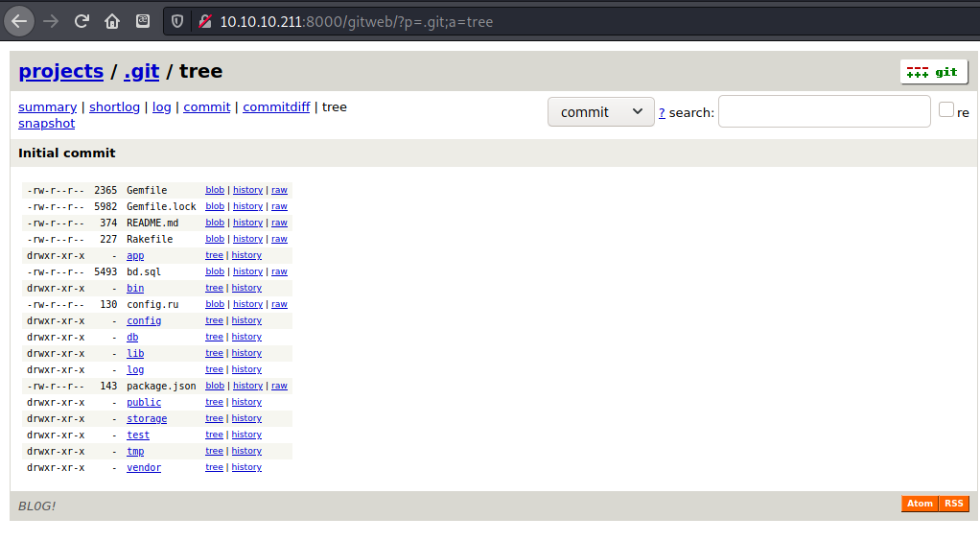980x541 pixels.
Task: Go to the .git breadcrumb link
Action: tap(141, 71)
